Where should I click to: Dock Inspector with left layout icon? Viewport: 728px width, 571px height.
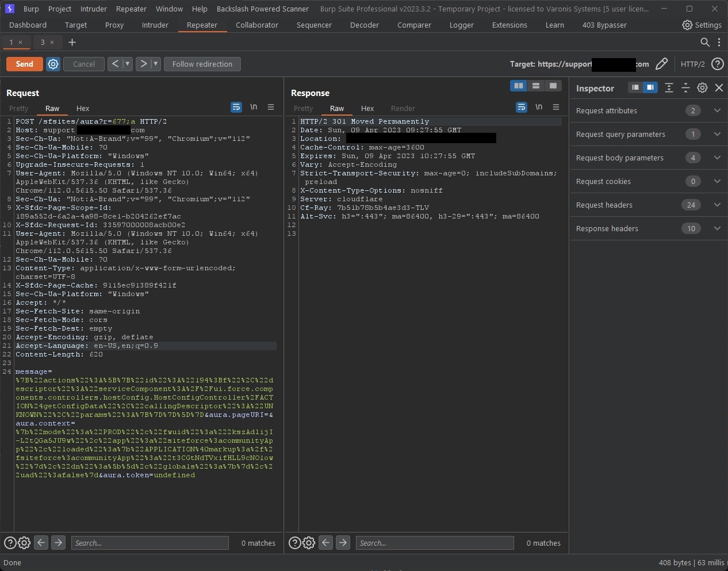point(635,87)
